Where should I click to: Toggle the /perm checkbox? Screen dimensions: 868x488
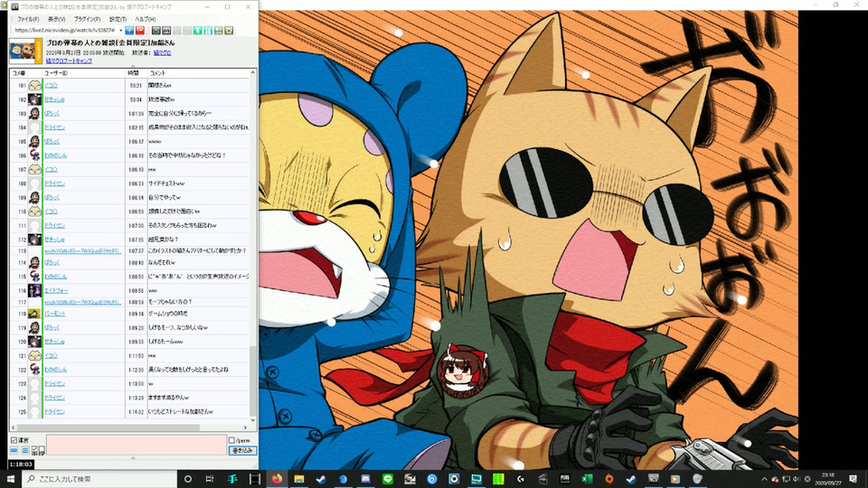(232, 440)
